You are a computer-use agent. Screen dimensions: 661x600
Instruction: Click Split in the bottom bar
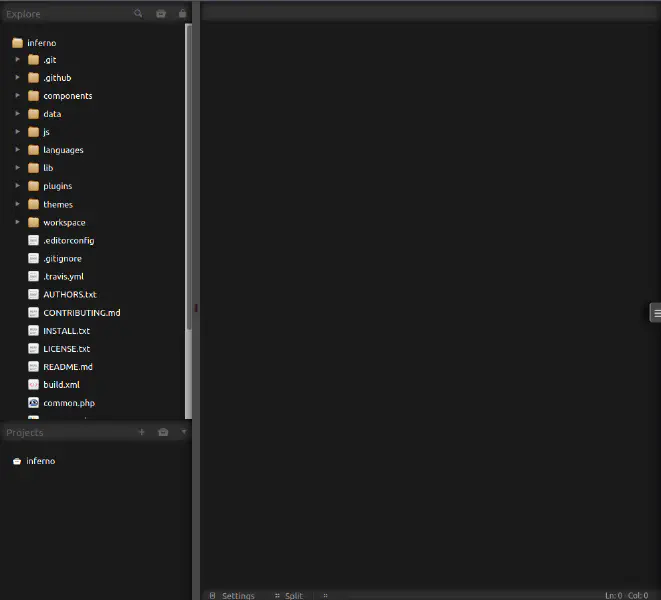292,595
